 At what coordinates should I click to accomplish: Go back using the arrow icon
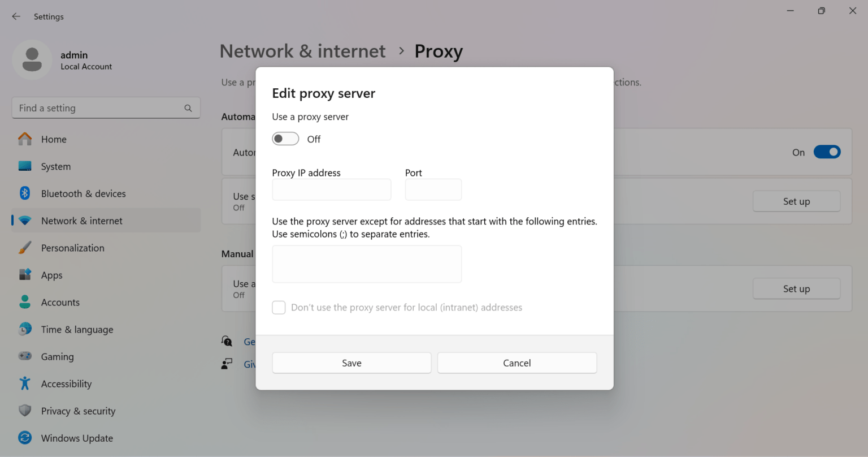16,16
